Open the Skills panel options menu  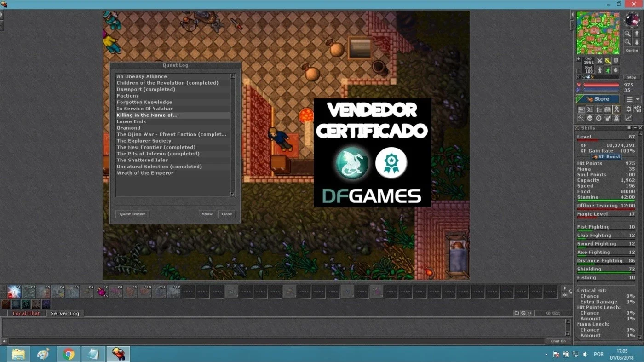pos(629,128)
